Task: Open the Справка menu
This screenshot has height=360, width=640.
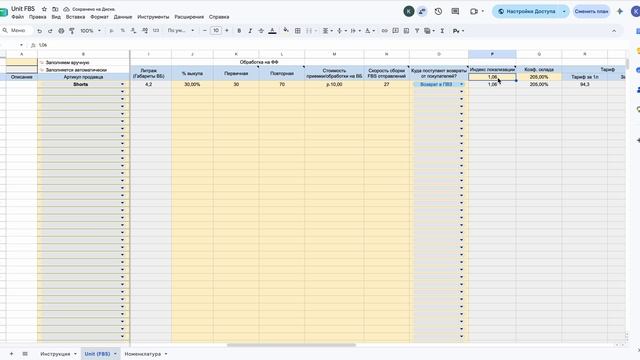Action: [x=219, y=17]
